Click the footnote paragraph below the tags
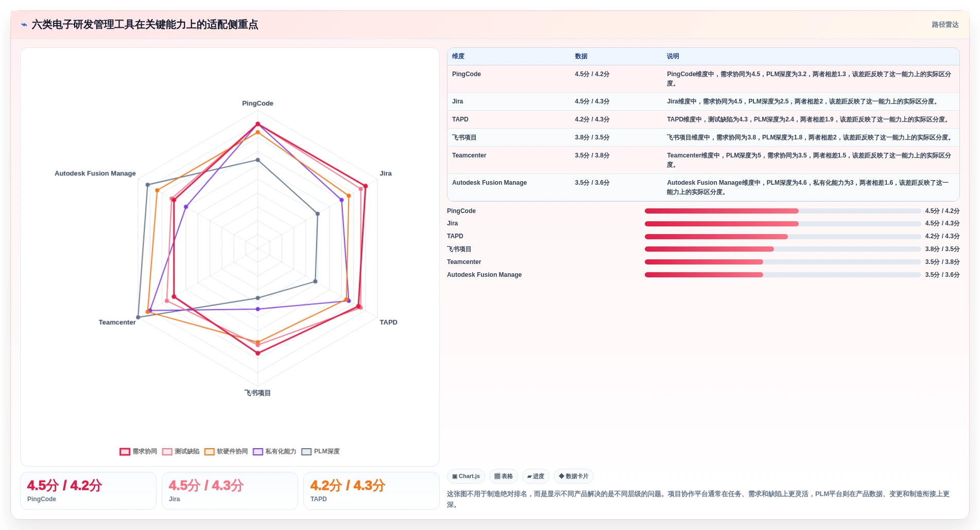The image size is (980, 530). point(698,499)
